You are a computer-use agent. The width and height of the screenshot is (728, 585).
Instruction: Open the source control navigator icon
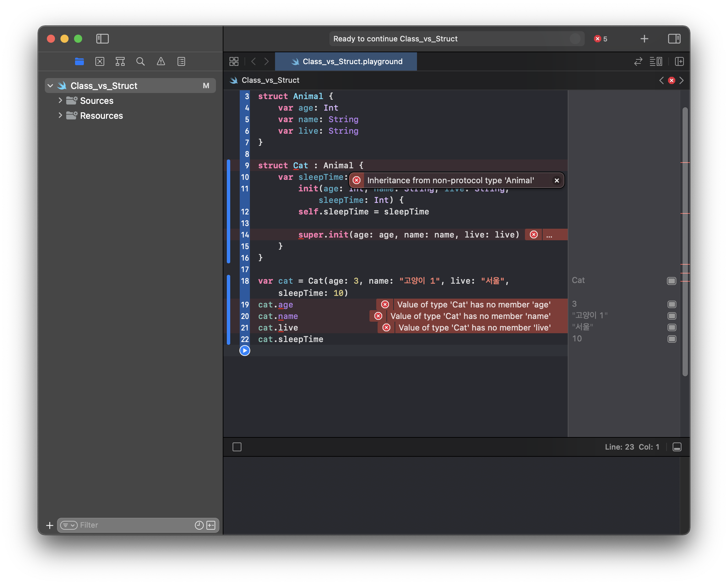click(99, 61)
